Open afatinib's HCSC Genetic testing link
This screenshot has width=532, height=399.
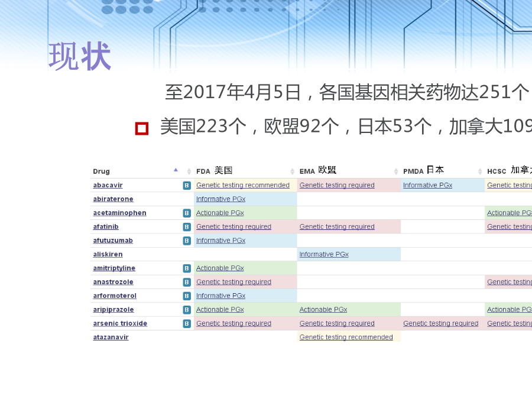point(510,226)
